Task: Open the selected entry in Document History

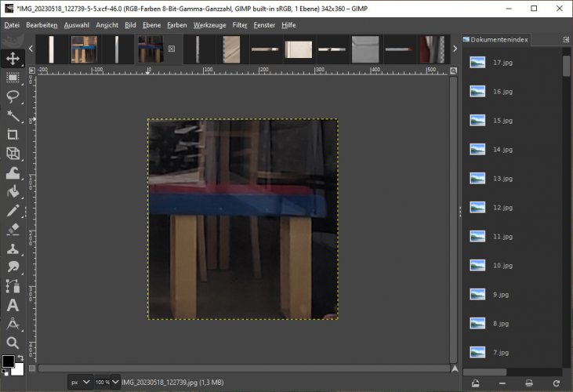Action: coord(476,383)
